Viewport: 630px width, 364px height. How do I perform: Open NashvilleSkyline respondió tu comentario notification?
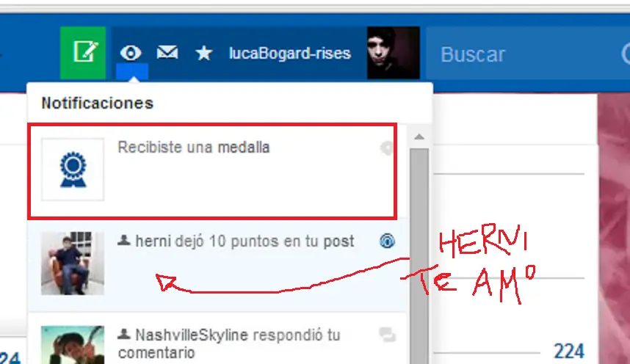217,338
